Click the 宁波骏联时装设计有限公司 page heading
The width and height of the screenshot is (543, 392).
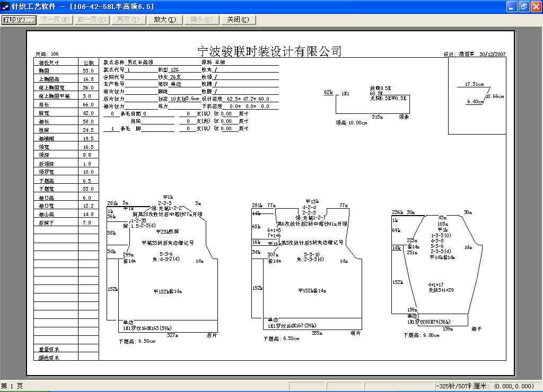(269, 51)
